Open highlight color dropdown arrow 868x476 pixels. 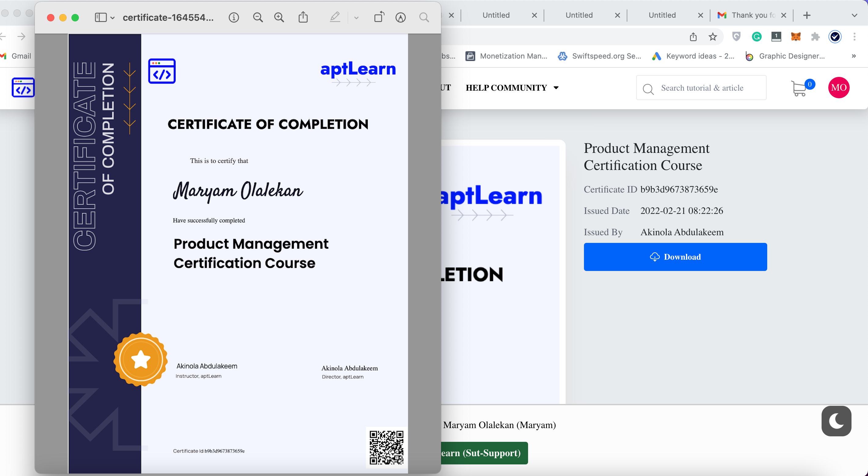[x=356, y=18]
